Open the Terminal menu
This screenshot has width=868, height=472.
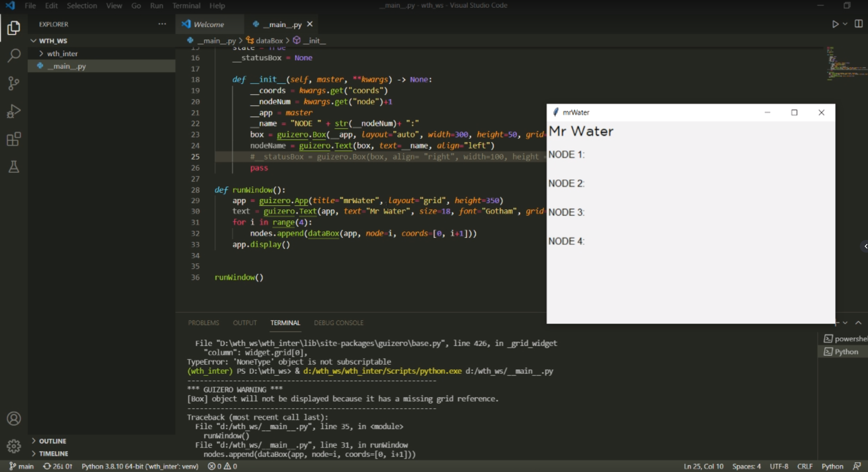[186, 6]
